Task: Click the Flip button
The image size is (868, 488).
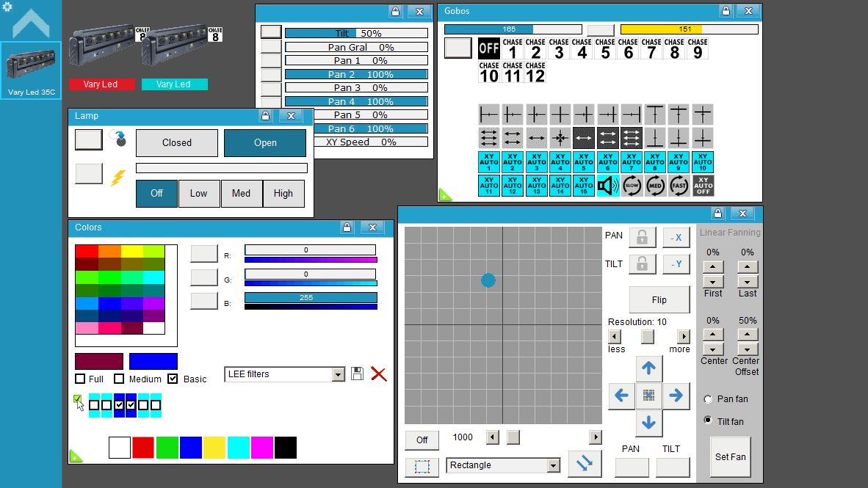Action: [659, 300]
